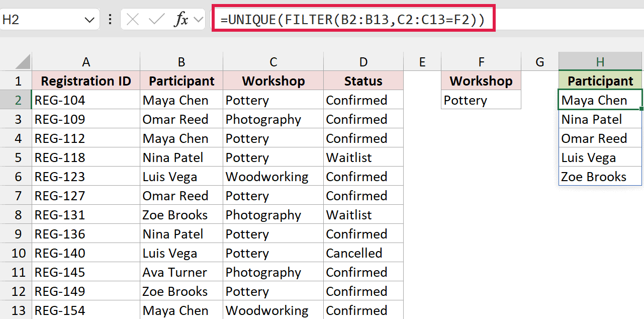Select column A header
This screenshot has height=319, width=644.
click(86, 62)
